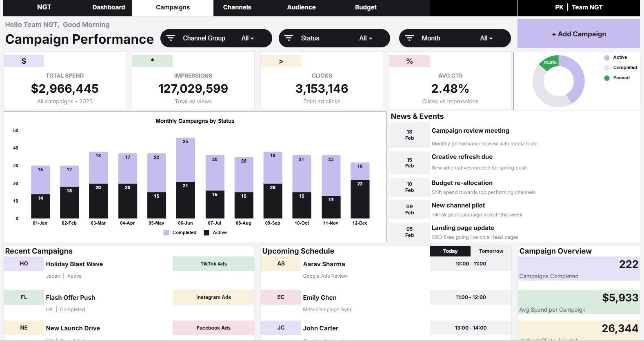Expand the Status All dropdown
Viewport: 644px width, 341px height.
(x=366, y=38)
